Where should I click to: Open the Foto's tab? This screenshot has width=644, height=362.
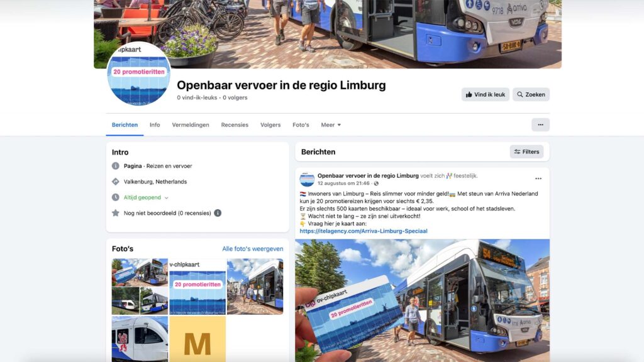pyautogui.click(x=301, y=125)
